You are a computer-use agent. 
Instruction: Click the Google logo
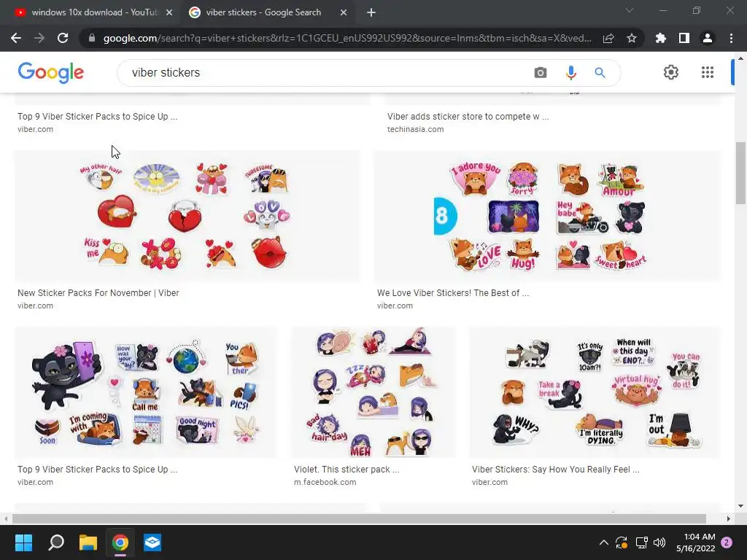51,72
